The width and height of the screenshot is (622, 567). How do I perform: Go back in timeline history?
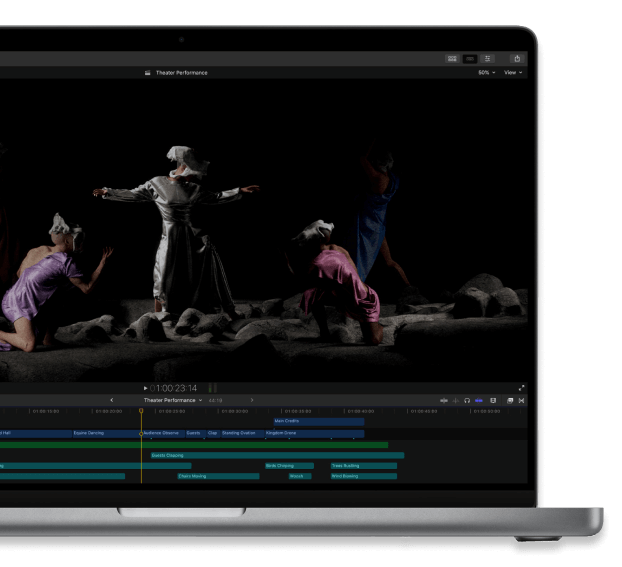(111, 400)
